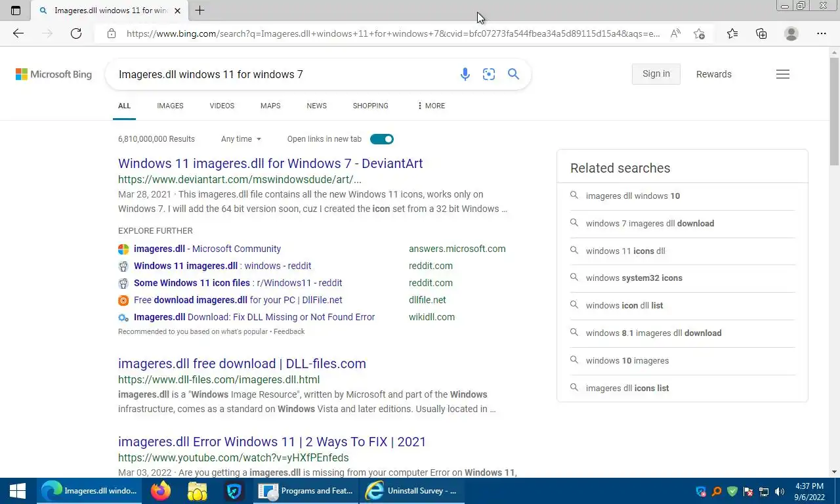Click the page vertical scrollbar thumb

coord(834,112)
